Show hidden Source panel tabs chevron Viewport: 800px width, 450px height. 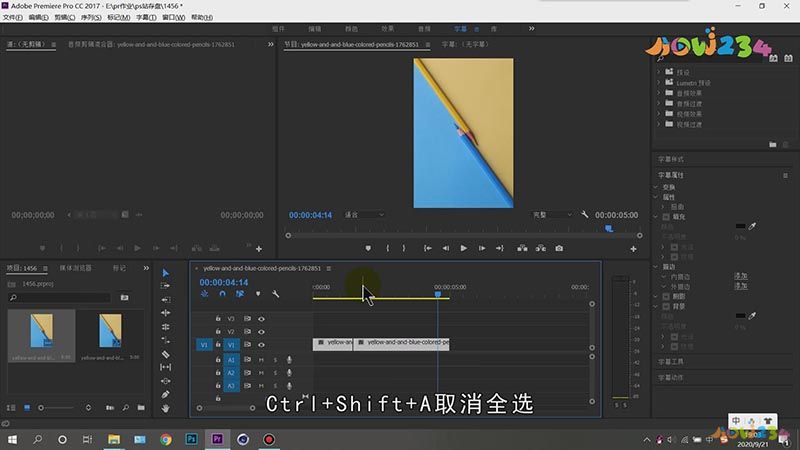(270, 44)
